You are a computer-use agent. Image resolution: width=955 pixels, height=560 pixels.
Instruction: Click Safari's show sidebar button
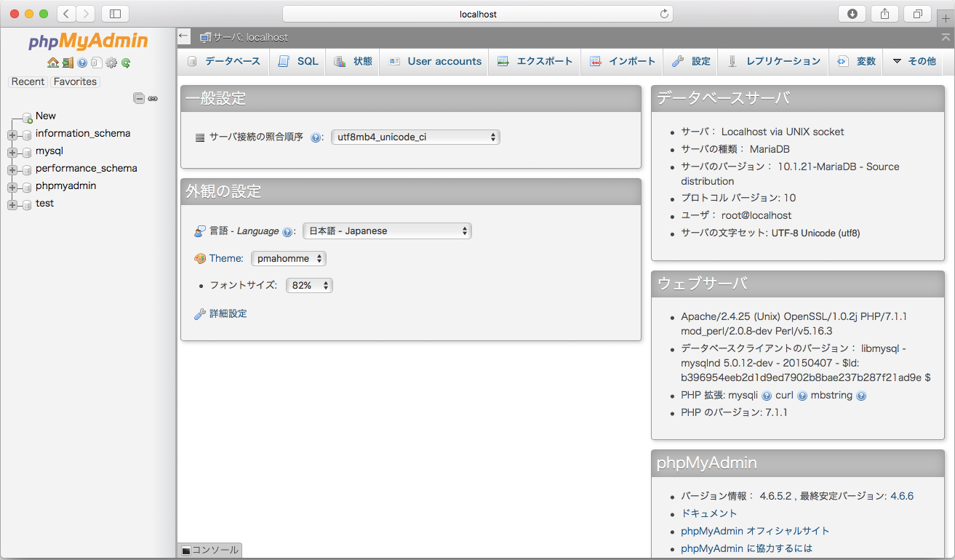click(115, 14)
